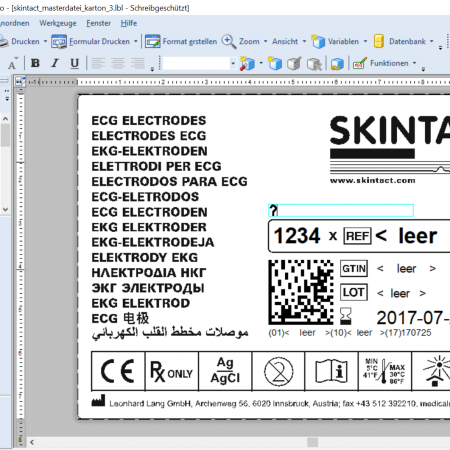Toggle Bold formatting
This screenshot has height=450, width=450.
[x=35, y=63]
